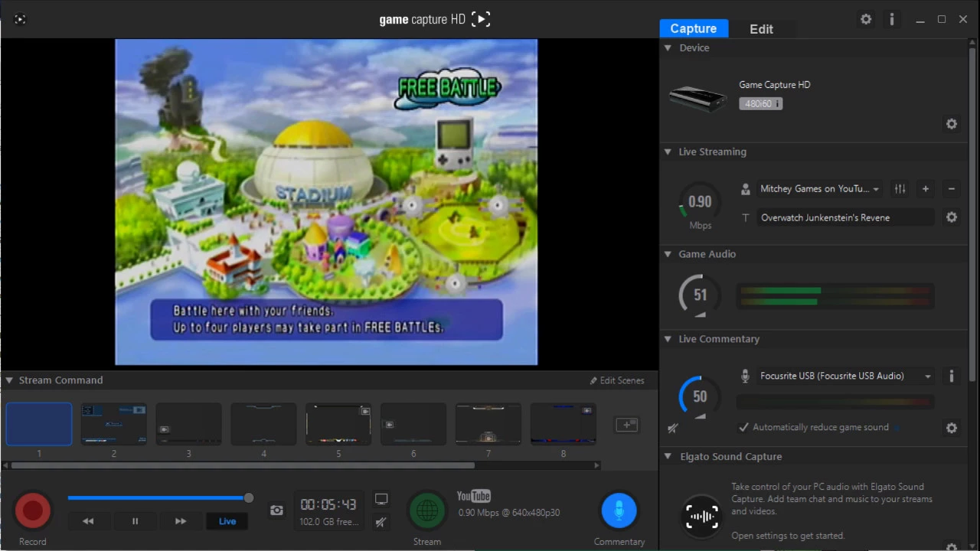Mute the commentary microphone icon

click(673, 429)
